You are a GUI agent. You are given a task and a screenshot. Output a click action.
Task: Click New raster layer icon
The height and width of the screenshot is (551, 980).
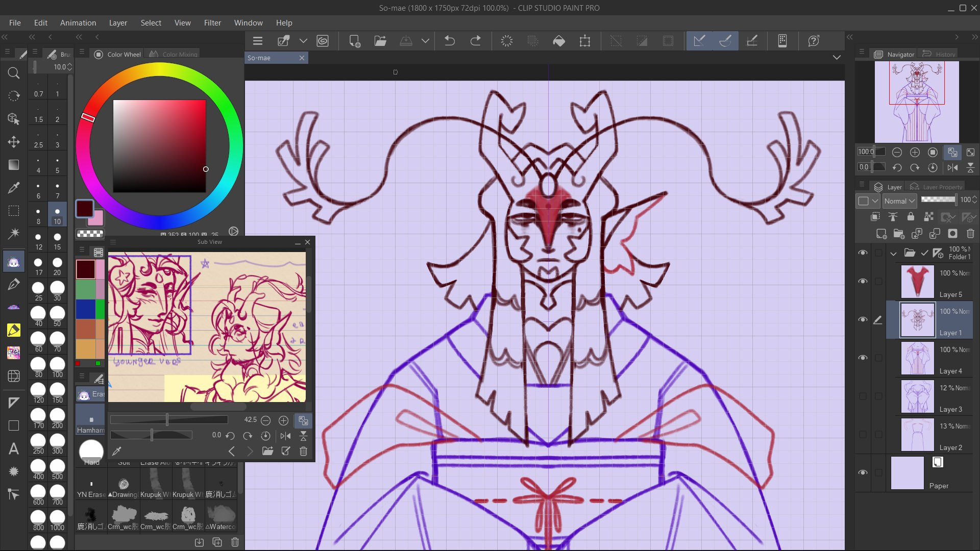pos(881,234)
